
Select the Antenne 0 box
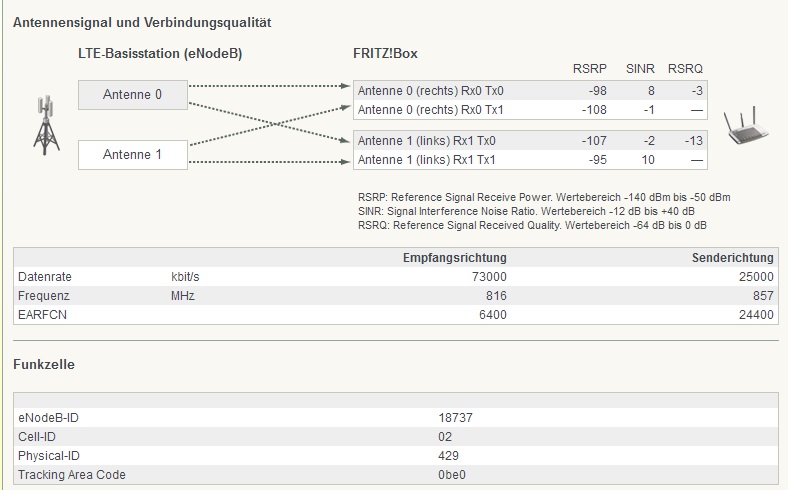pyautogui.click(x=133, y=95)
